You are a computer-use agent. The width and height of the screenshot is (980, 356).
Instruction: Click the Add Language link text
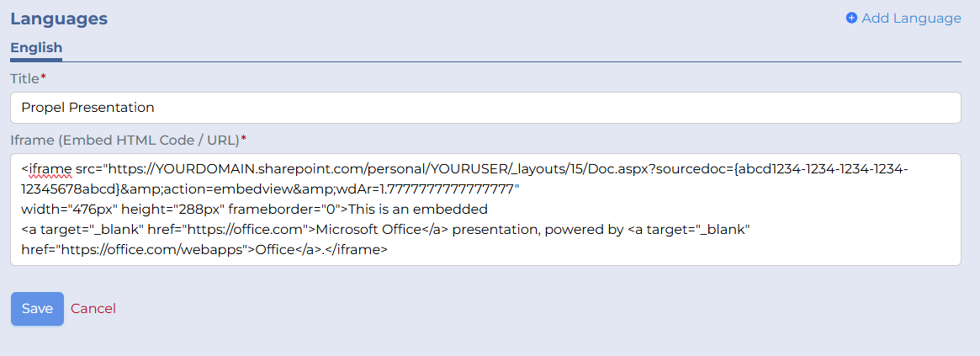(x=911, y=18)
